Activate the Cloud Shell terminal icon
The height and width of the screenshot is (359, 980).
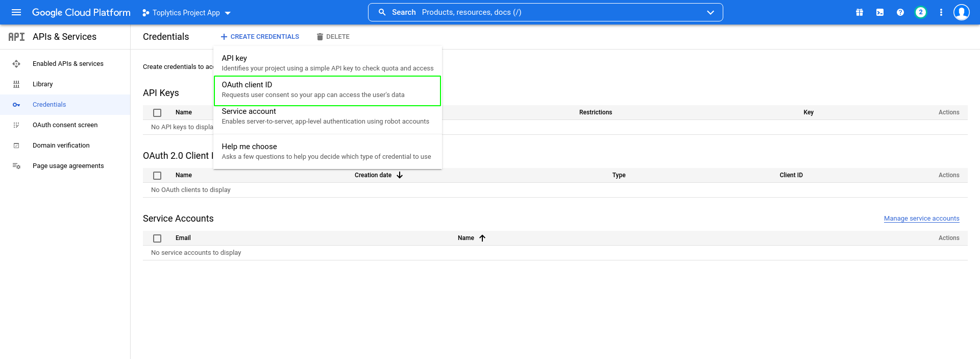(880, 12)
